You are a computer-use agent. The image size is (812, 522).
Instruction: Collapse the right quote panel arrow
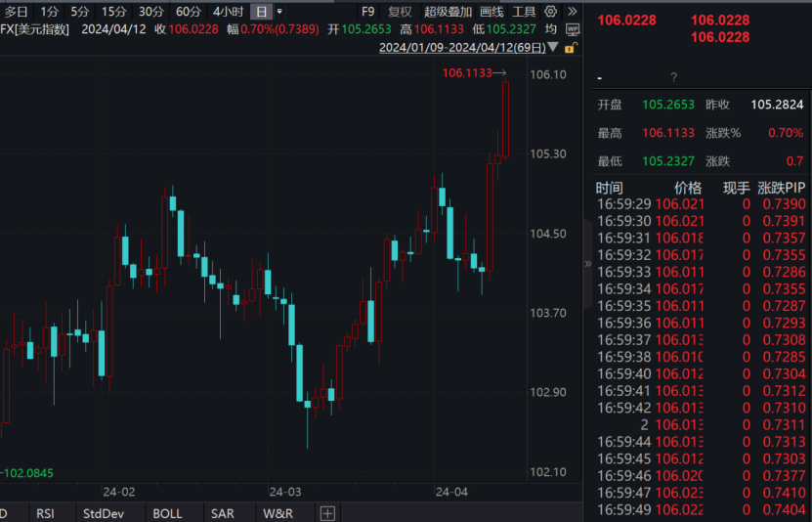click(x=587, y=263)
